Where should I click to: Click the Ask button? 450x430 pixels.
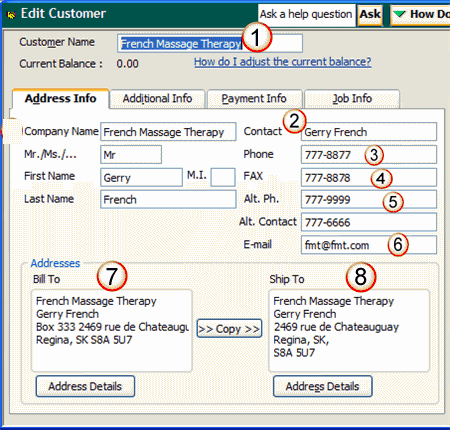click(370, 15)
